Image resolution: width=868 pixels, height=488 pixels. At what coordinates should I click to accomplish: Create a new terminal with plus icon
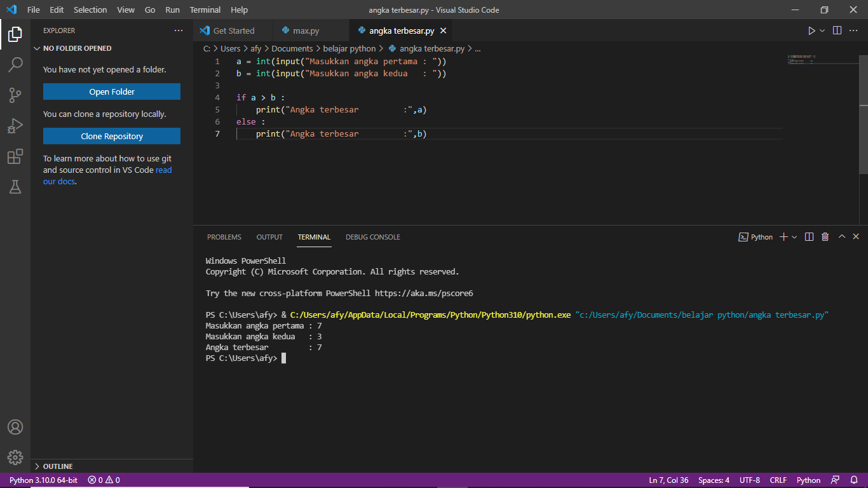click(783, 237)
